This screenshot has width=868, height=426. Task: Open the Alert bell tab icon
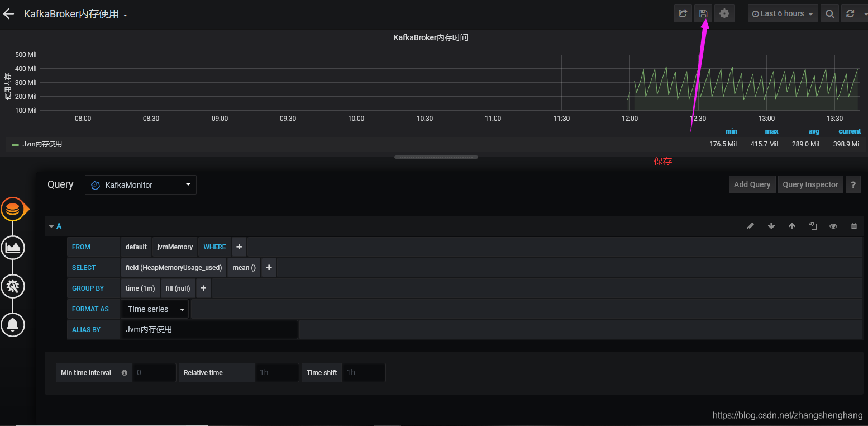(13, 324)
